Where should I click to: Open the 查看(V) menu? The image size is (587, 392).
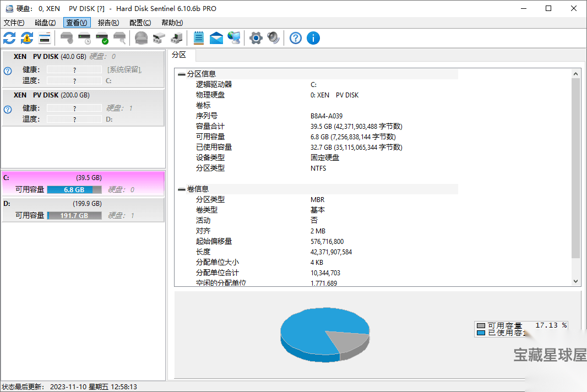coord(77,23)
